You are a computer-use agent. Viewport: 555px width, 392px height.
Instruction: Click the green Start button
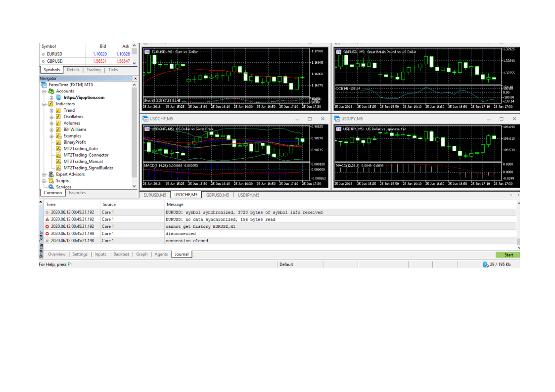tap(508, 255)
